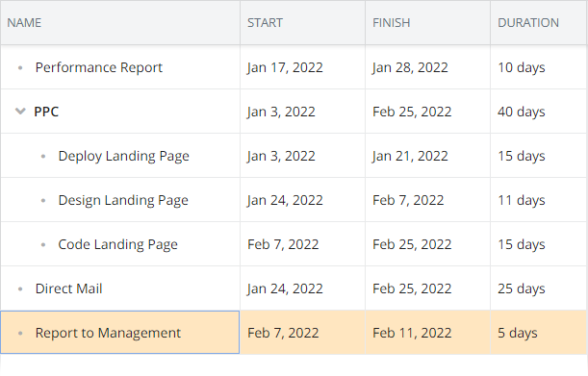
Task: Click Code Landing Page 15 days duration
Action: (522, 244)
